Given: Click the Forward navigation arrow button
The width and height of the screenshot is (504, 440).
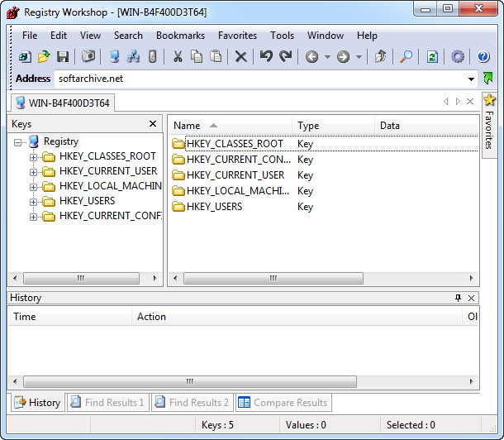Looking at the screenshot, I should 343,57.
